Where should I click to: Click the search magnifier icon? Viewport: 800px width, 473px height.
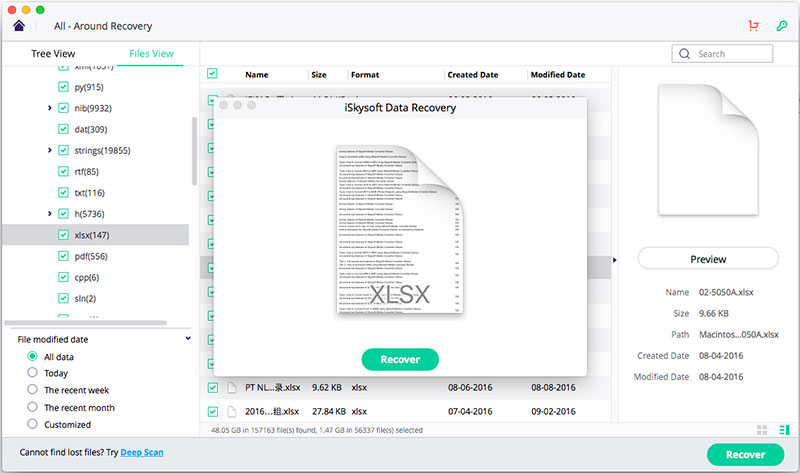[x=685, y=54]
